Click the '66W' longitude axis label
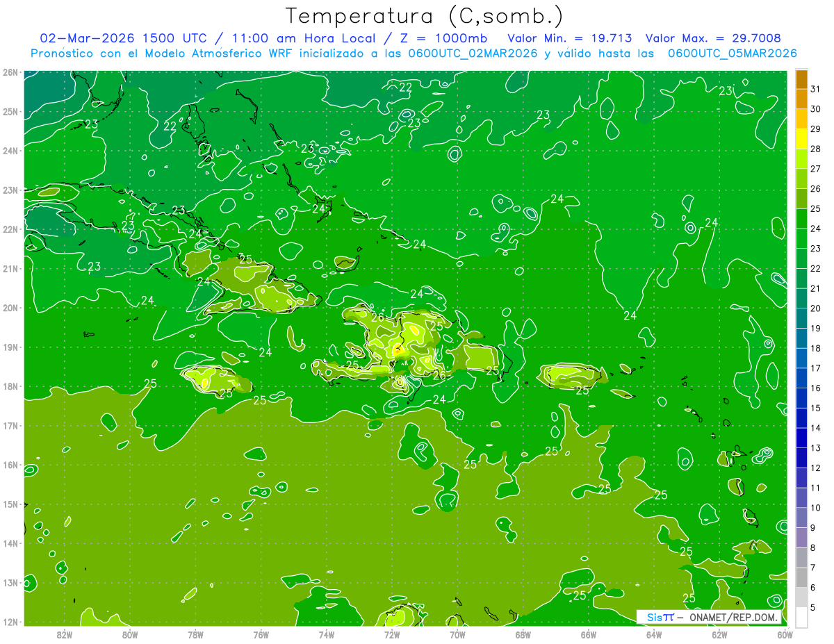 click(589, 634)
